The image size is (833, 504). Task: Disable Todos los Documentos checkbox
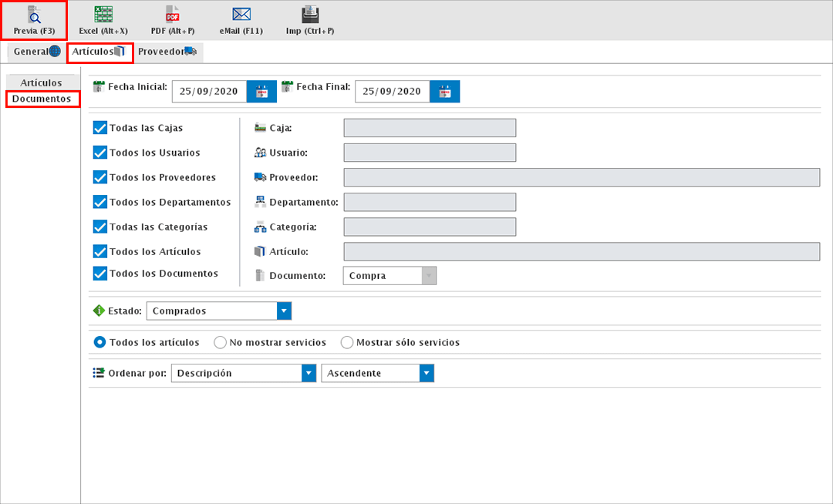[99, 274]
